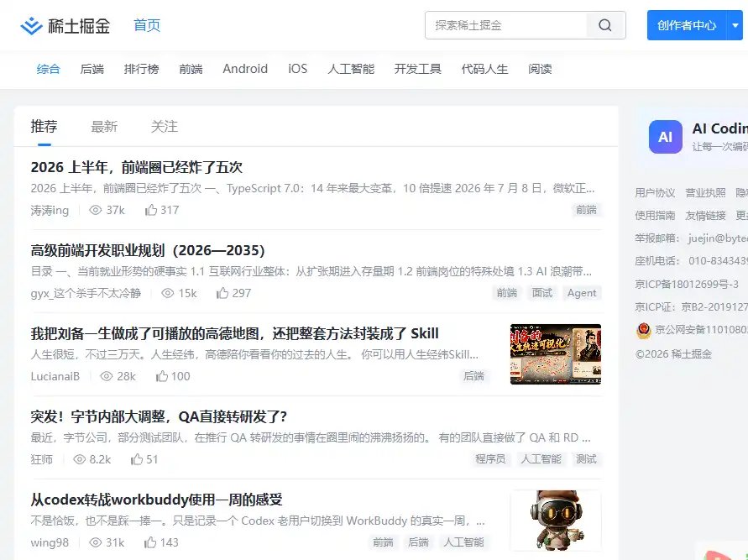Screen dimensions: 748x560
Task: Like the article with 143 likes
Action: 149,542
